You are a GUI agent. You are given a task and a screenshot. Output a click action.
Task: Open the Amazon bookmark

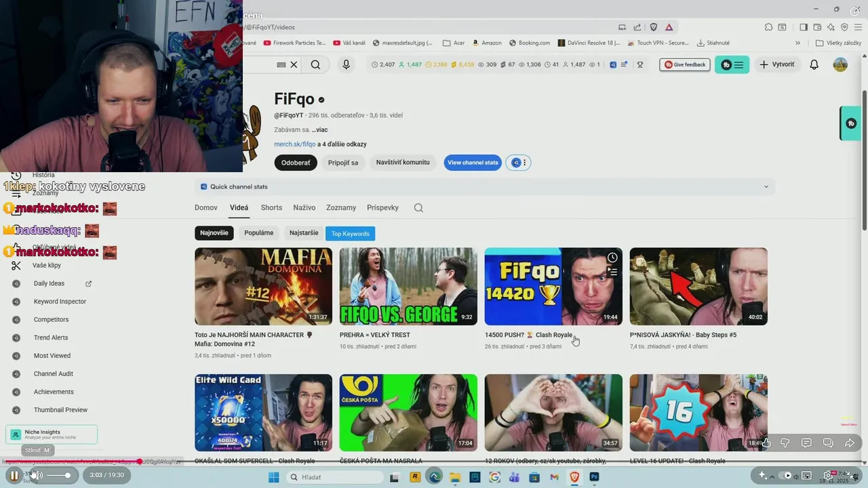click(487, 43)
